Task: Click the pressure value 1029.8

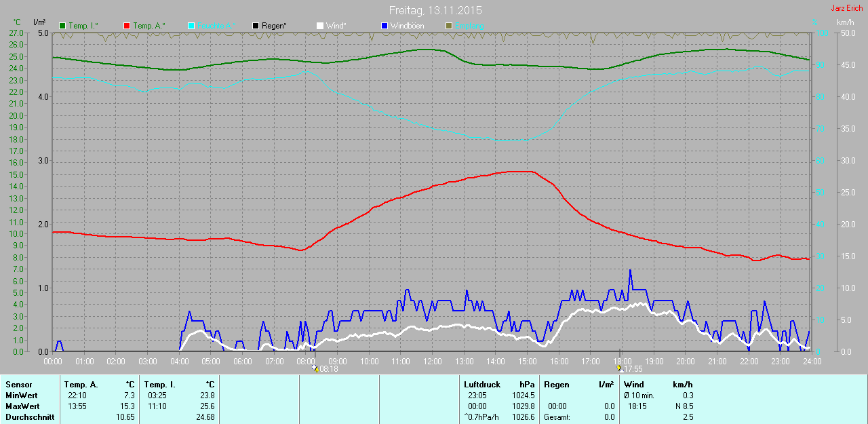Action: [522, 406]
